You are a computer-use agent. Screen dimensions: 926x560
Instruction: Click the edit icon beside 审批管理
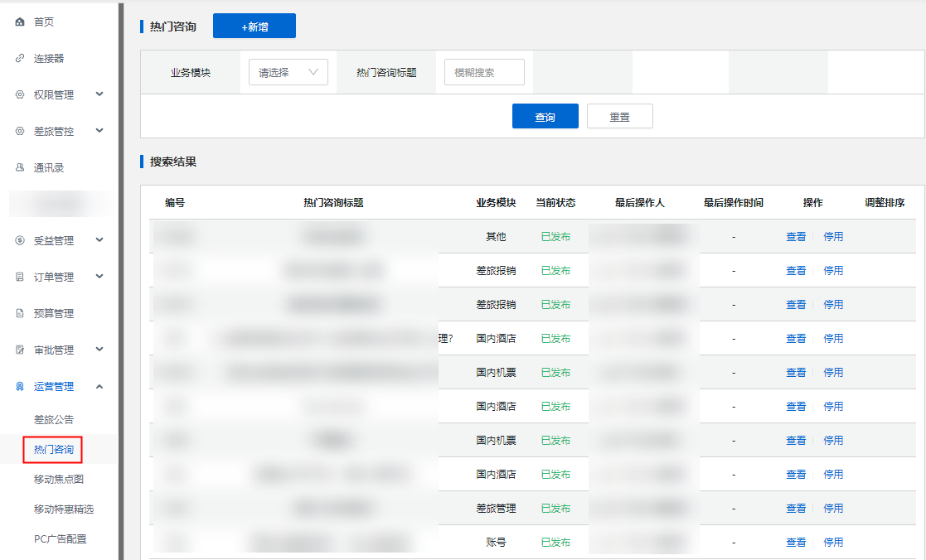coord(20,350)
